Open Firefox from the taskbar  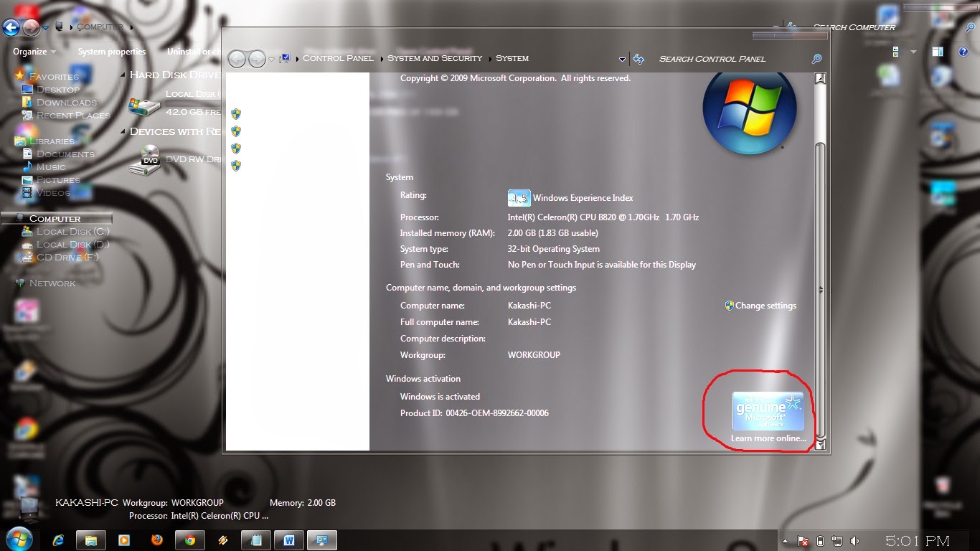pos(157,540)
